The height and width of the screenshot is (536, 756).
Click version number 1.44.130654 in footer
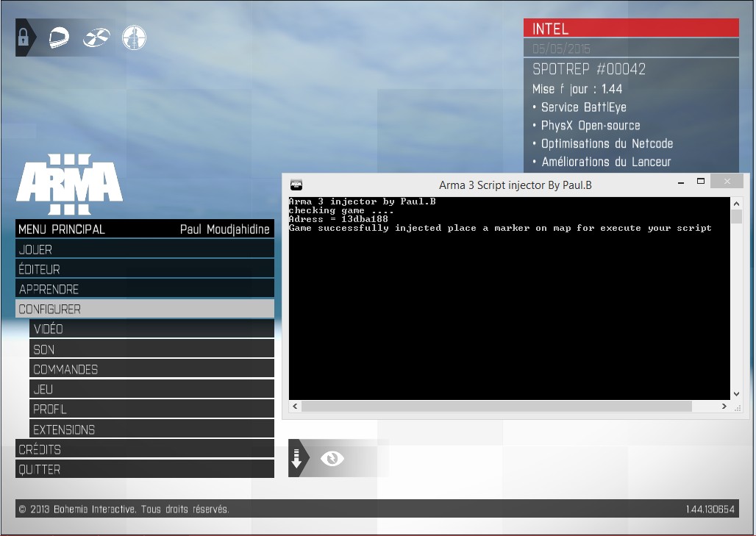pos(710,509)
